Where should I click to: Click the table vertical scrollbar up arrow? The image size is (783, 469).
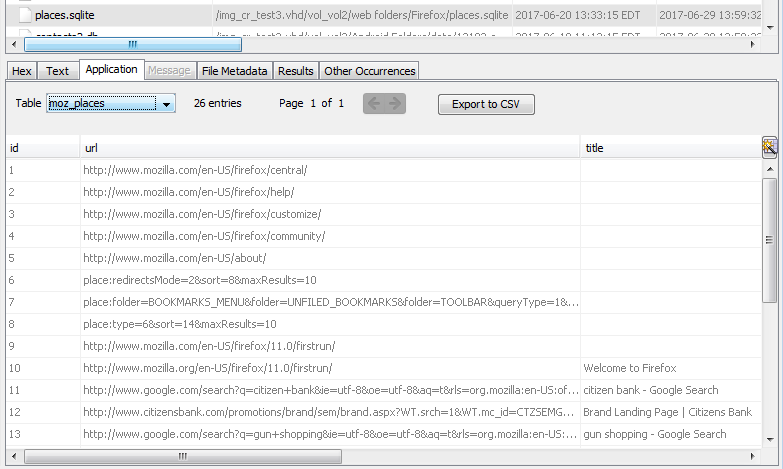click(x=770, y=169)
